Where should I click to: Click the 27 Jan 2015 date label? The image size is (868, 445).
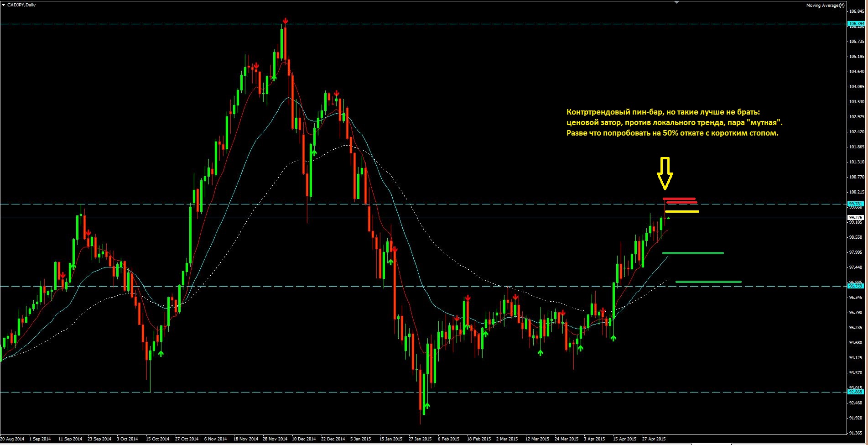click(420, 439)
